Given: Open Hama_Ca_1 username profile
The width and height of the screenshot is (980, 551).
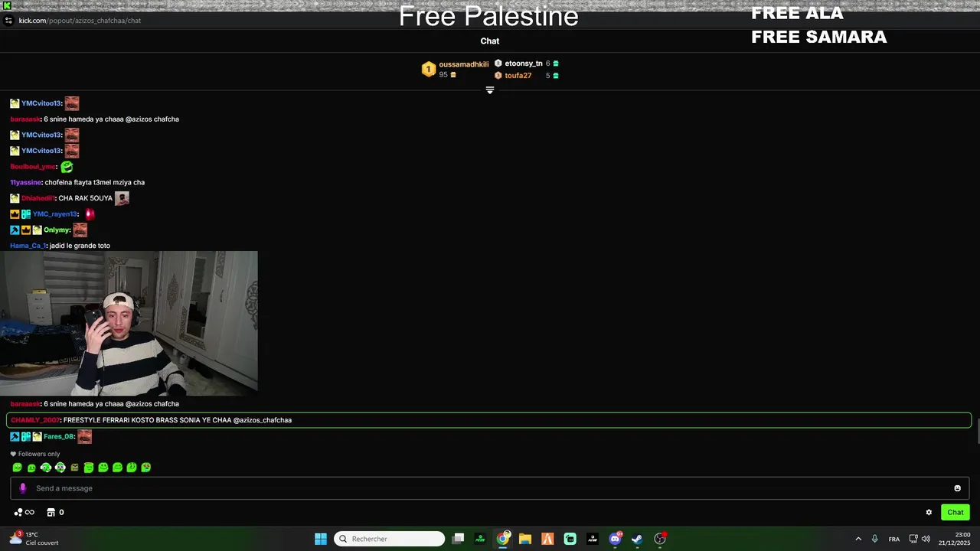Looking at the screenshot, I should click(28, 246).
